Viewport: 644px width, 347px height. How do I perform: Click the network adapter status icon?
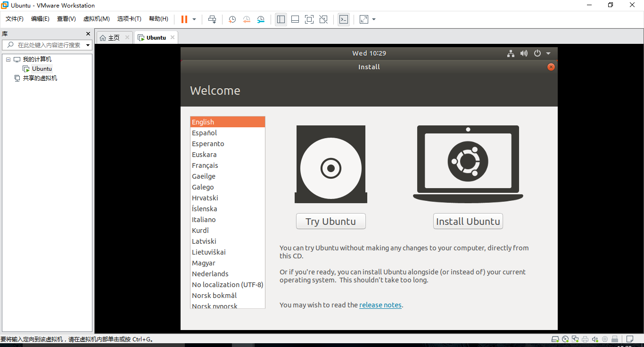pyautogui.click(x=575, y=339)
